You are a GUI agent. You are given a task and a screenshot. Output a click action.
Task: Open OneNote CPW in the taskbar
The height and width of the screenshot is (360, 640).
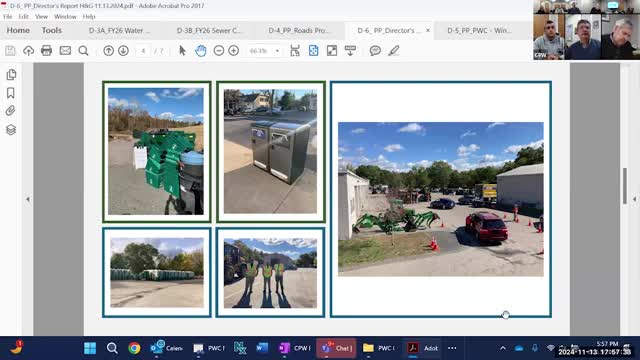click(295, 348)
